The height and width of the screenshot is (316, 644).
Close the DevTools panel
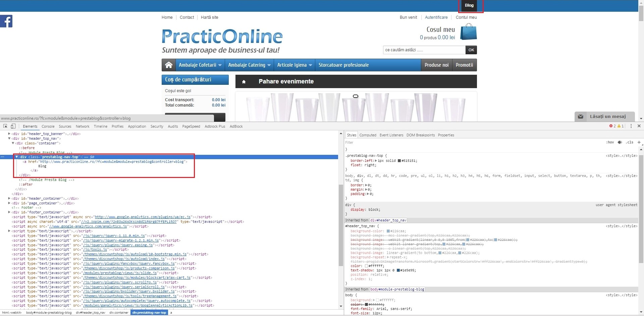[x=639, y=126]
